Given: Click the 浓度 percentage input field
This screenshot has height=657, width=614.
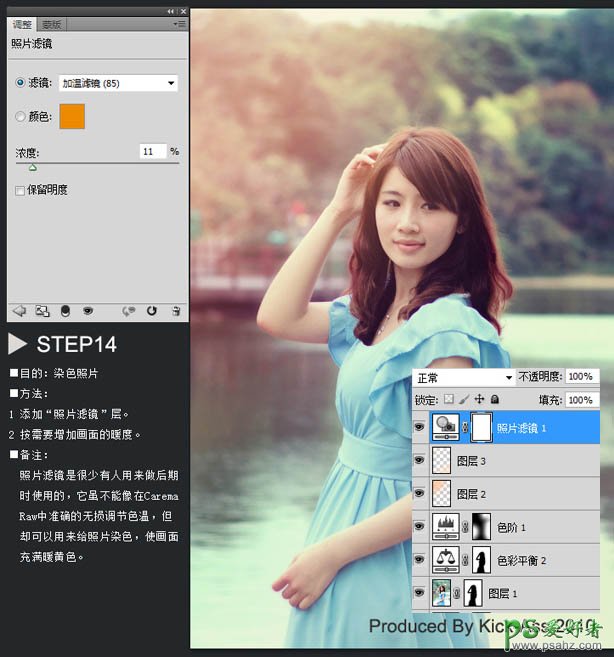Looking at the screenshot, I should pyautogui.click(x=152, y=152).
